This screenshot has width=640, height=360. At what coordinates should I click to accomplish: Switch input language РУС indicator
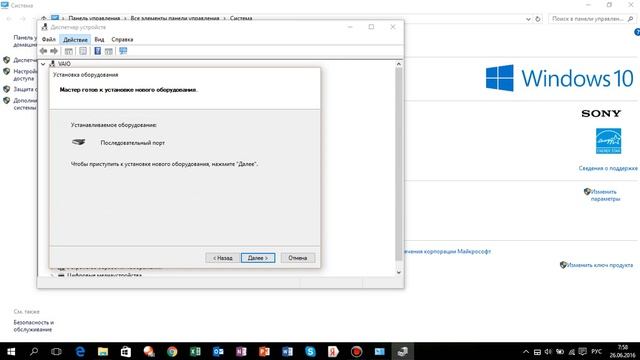click(x=596, y=352)
